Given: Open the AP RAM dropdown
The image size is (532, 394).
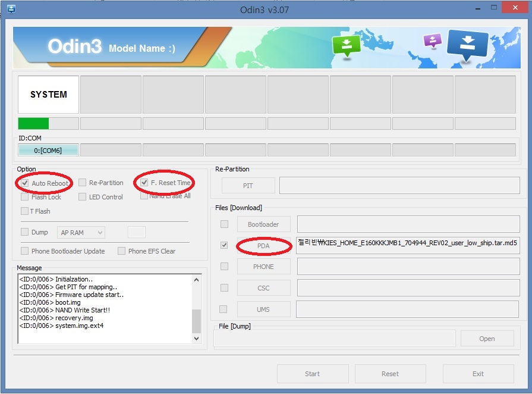Looking at the screenshot, I should pos(81,232).
